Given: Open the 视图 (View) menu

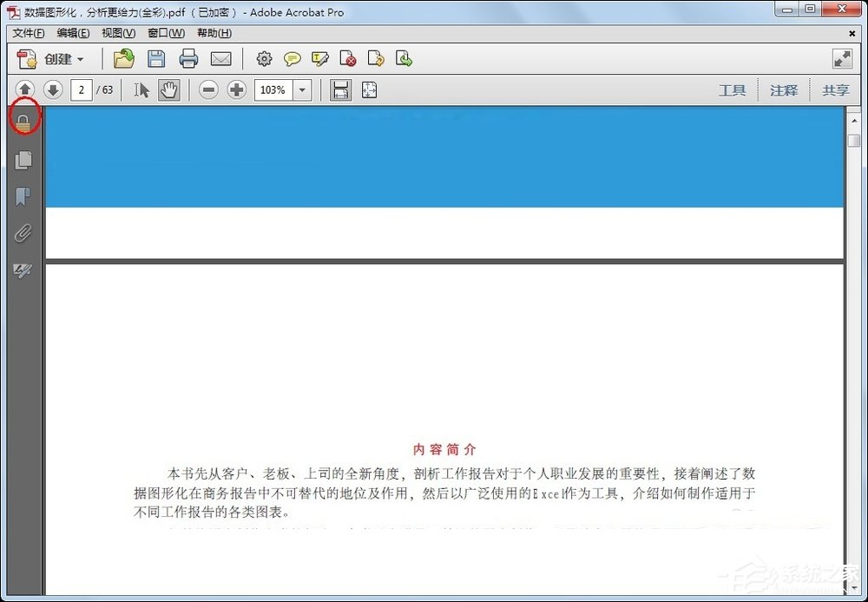Looking at the screenshot, I should (117, 32).
